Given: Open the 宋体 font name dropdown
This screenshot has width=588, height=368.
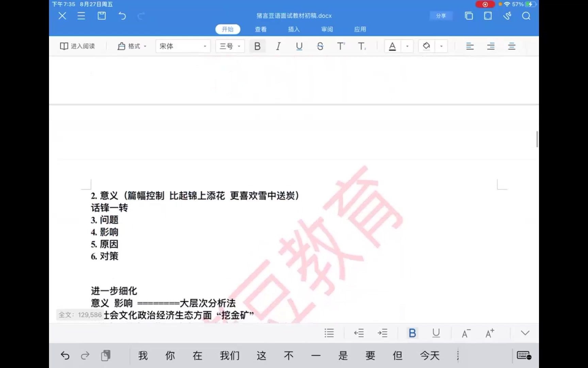Looking at the screenshot, I should tap(183, 46).
